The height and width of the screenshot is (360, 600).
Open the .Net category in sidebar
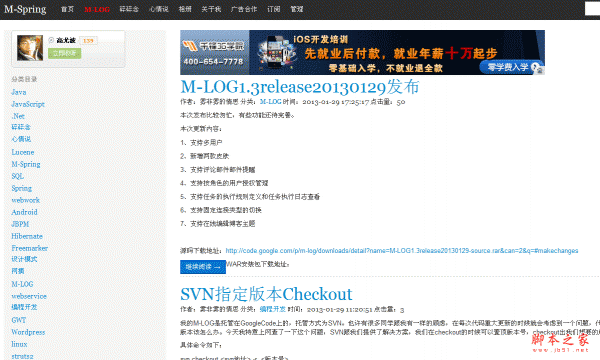pos(18,116)
